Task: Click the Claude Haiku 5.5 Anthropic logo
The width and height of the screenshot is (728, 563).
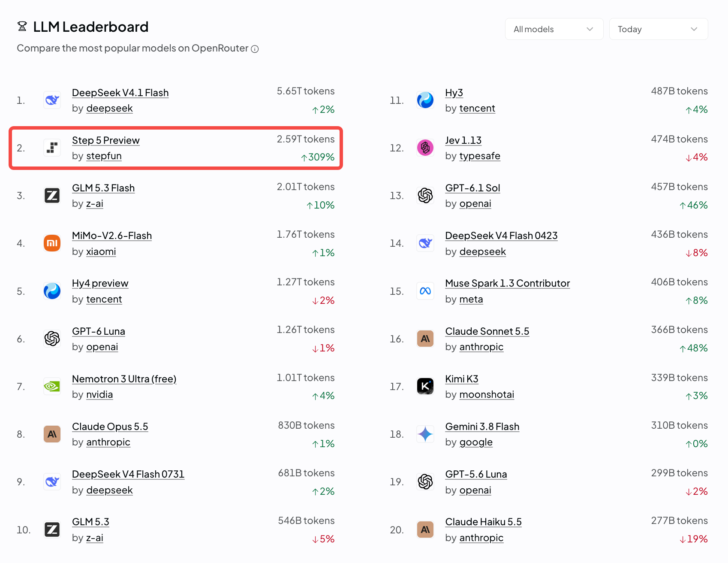Action: (x=425, y=530)
